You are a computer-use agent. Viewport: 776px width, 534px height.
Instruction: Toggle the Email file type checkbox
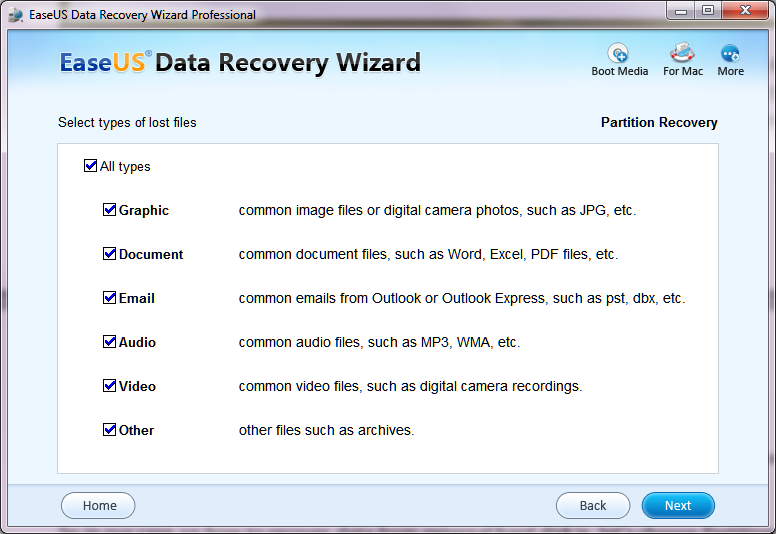109,297
